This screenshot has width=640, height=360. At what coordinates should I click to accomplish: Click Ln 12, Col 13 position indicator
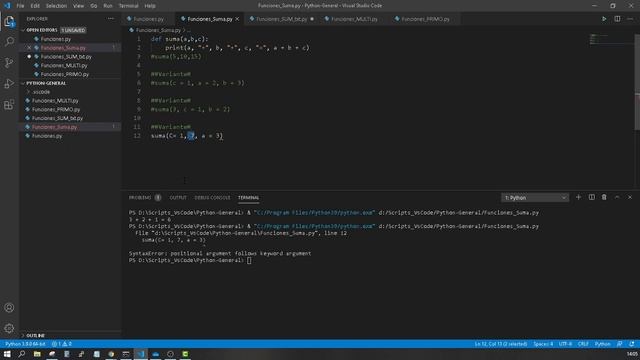pos(501,344)
